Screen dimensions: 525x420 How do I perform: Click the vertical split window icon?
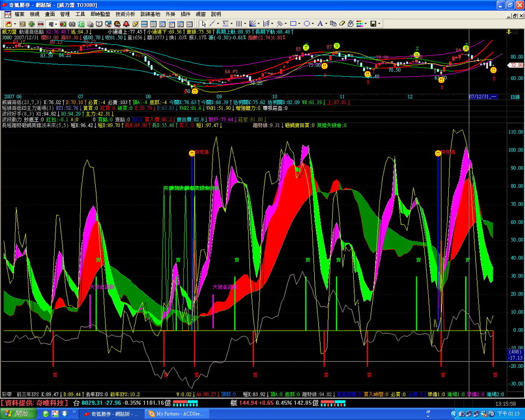[x=153, y=24]
